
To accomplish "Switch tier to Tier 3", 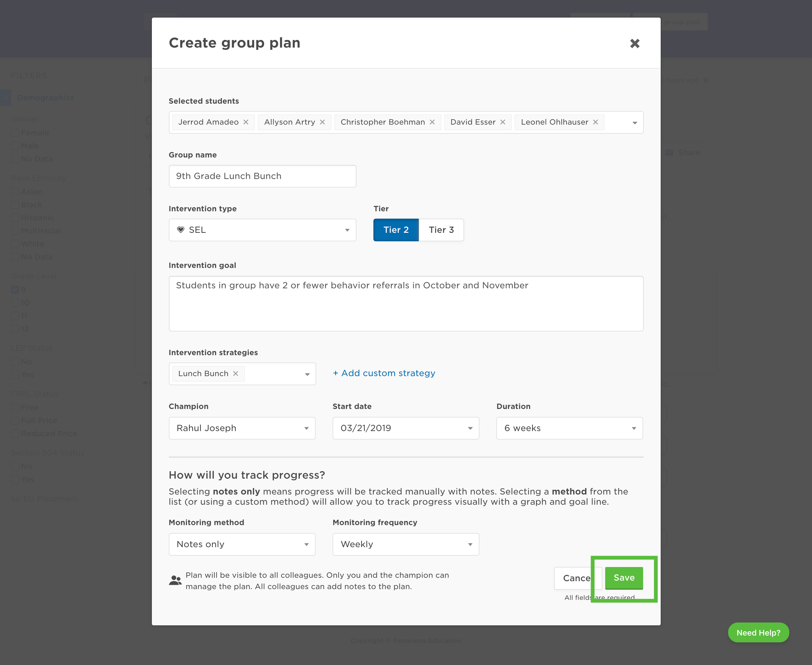I will coord(441,230).
